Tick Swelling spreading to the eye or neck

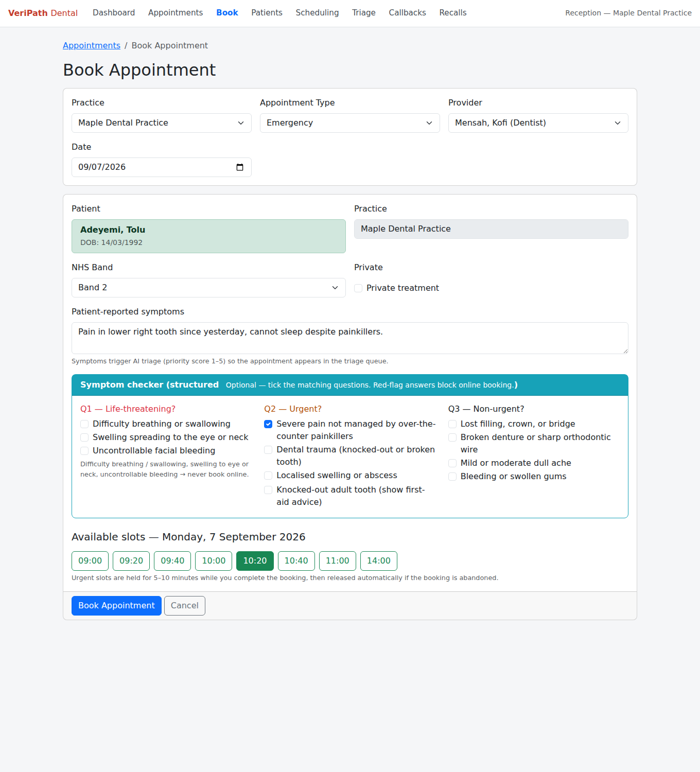click(84, 437)
